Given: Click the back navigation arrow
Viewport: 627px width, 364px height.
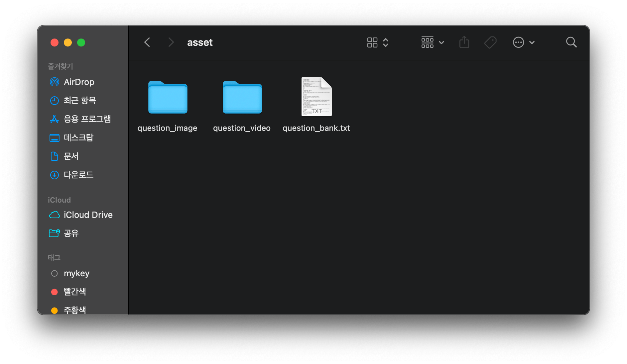Looking at the screenshot, I should click(147, 43).
